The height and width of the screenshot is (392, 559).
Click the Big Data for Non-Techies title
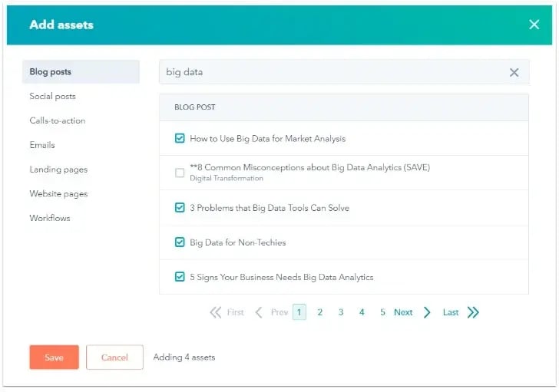click(238, 242)
